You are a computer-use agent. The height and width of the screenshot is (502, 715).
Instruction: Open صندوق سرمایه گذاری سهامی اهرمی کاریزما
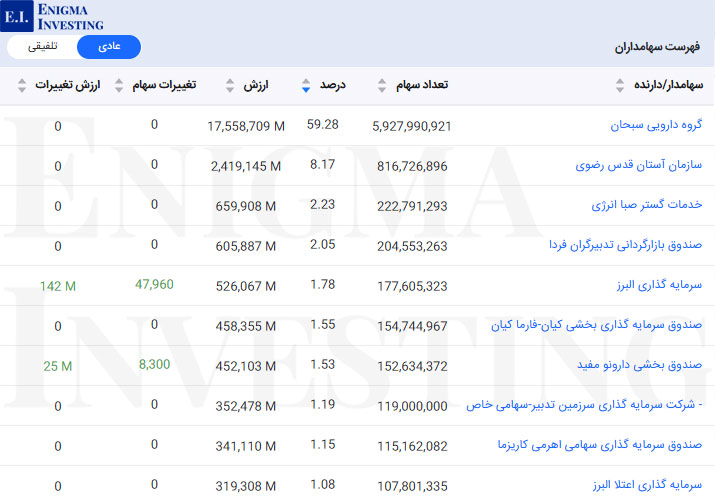(600, 445)
